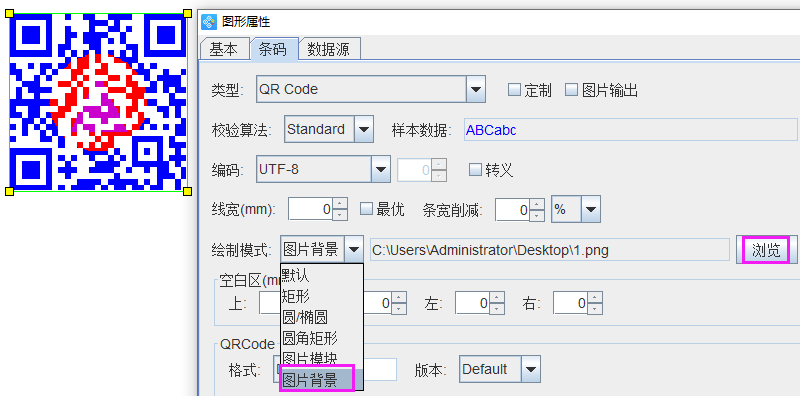The image size is (800, 396).
Task: Enable the 最优 checkbox
Action: click(366, 208)
